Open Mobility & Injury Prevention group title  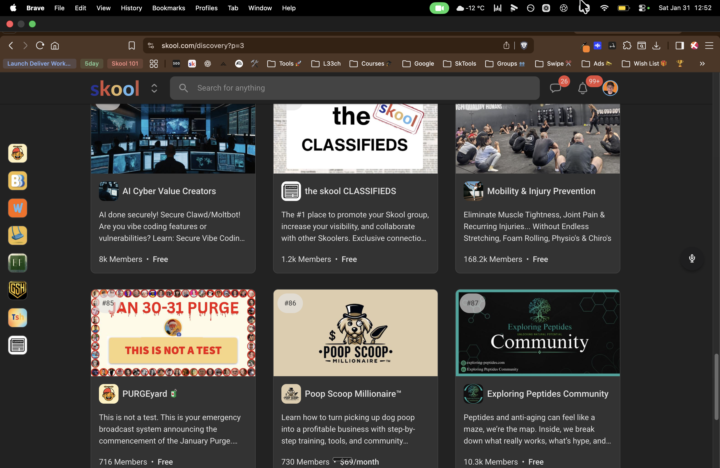point(541,191)
